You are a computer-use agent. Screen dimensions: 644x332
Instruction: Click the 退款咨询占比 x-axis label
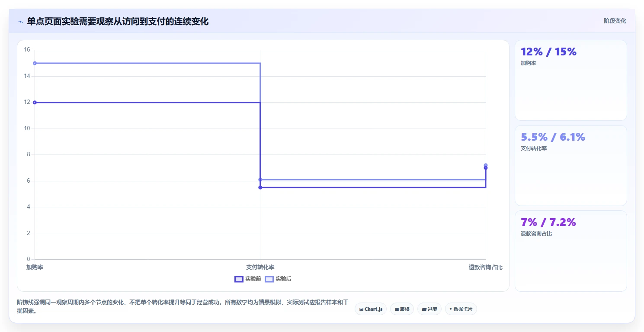(485, 268)
